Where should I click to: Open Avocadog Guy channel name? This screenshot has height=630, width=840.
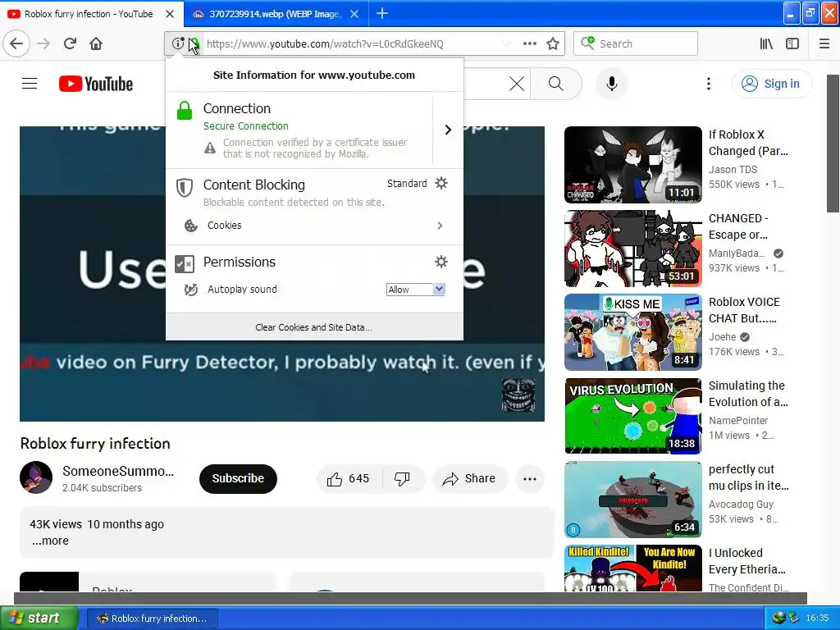pos(741,504)
